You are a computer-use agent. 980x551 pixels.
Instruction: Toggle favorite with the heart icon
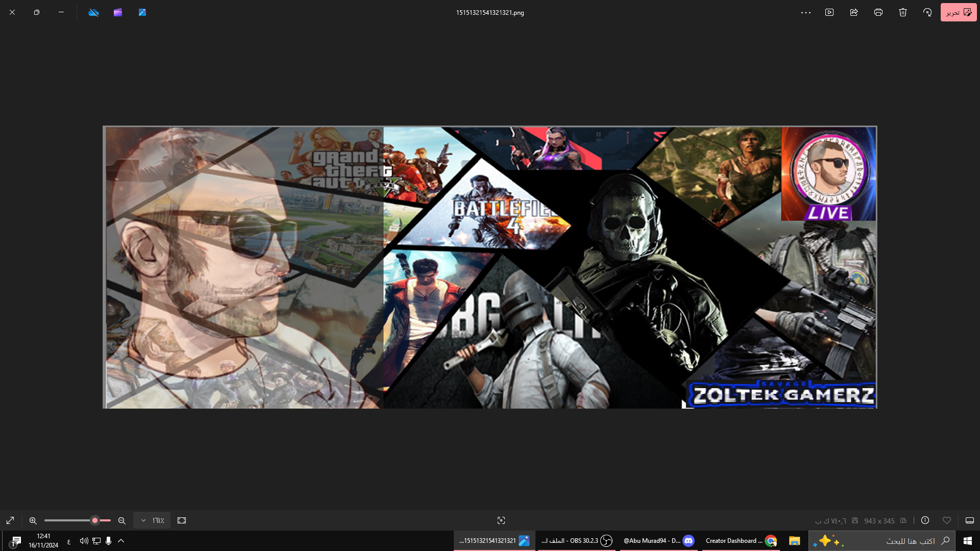tap(947, 520)
